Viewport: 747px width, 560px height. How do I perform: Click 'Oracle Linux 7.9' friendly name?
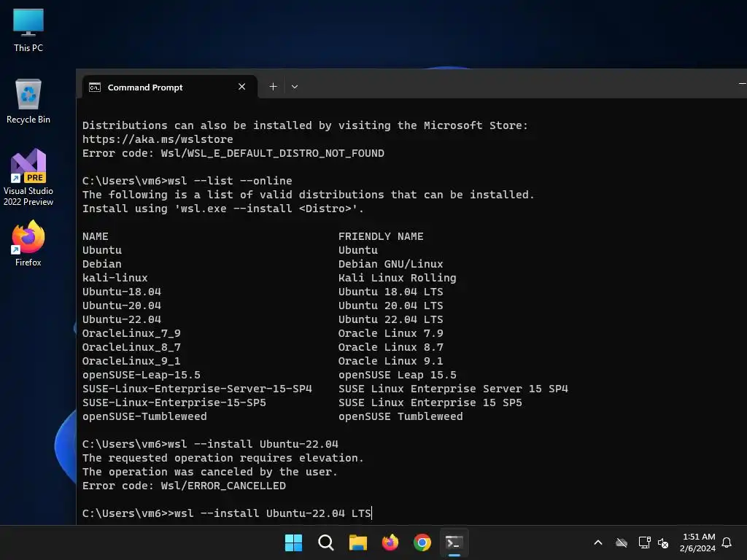click(x=391, y=332)
